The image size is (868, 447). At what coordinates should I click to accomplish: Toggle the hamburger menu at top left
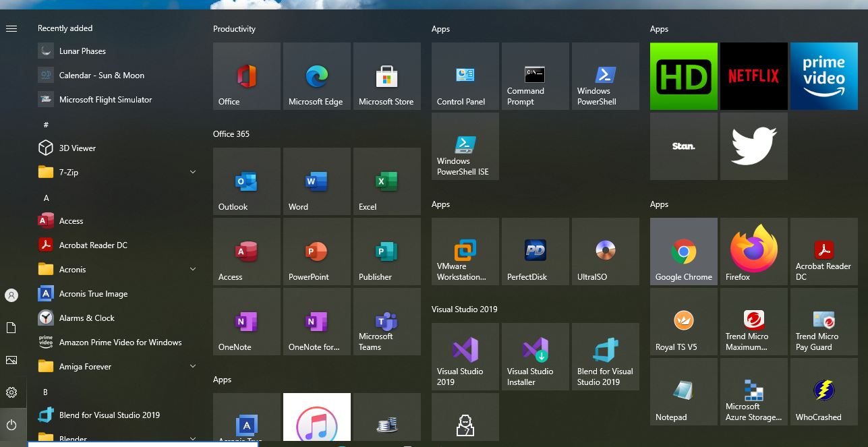pos(11,28)
